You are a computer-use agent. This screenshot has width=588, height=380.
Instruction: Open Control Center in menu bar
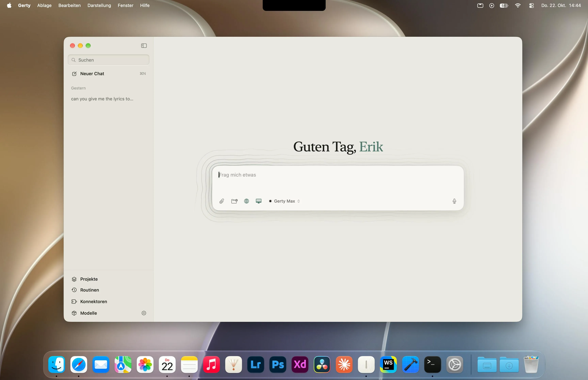coord(532,5)
